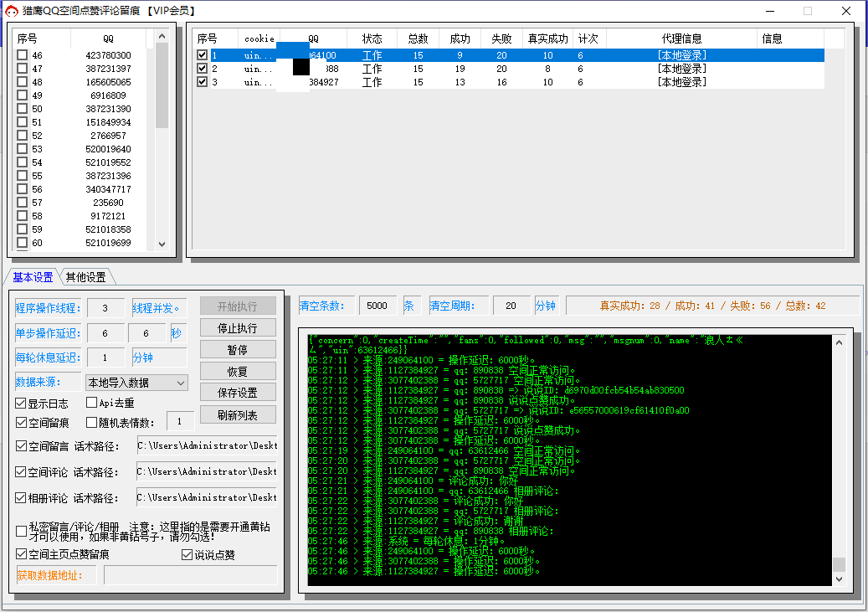Screen dimensions: 868x612
Task: Uncheck account row 3 checkbox
Action: pos(202,81)
